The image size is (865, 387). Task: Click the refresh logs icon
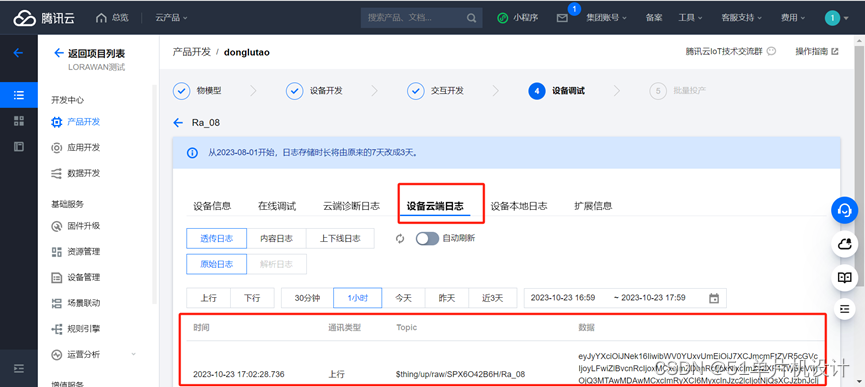point(400,239)
